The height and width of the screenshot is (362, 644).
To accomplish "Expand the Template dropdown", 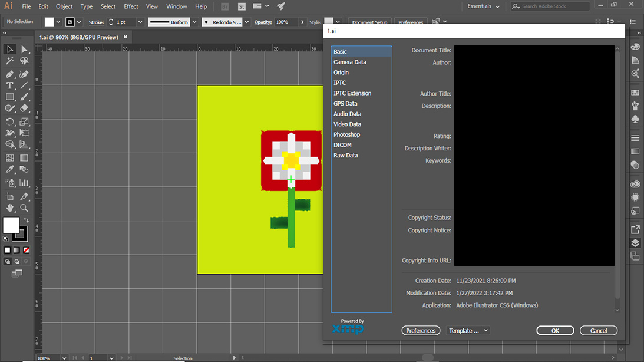I will coord(468,331).
